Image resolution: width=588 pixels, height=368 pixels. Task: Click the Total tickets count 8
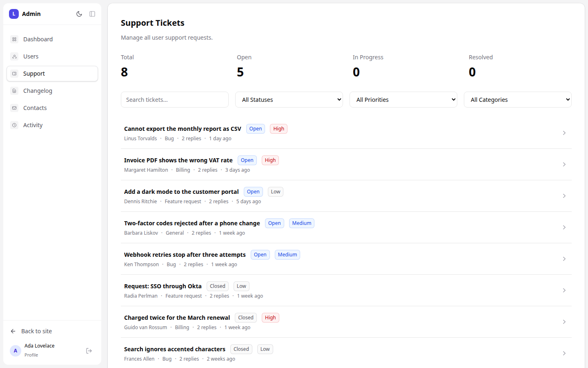tap(125, 72)
